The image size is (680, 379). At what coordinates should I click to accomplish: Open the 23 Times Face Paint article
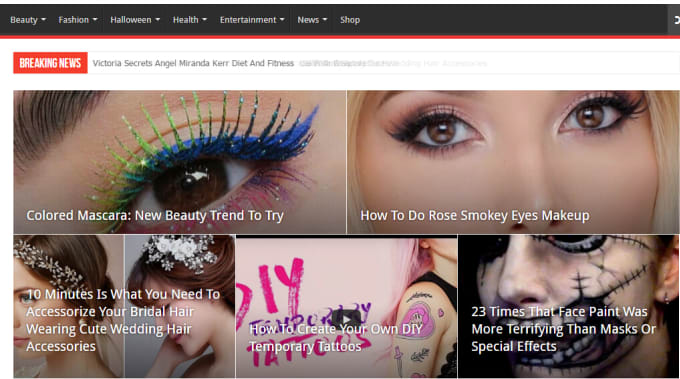point(563,329)
